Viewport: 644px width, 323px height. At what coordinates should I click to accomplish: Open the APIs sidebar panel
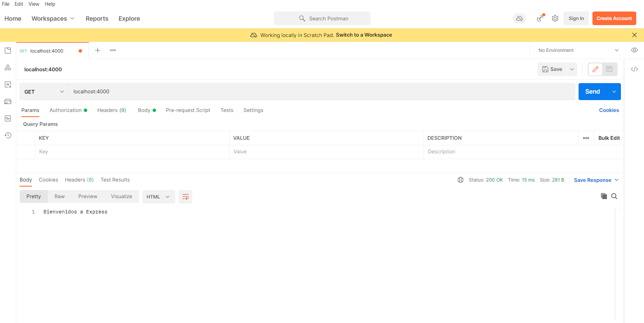pyautogui.click(x=8, y=68)
